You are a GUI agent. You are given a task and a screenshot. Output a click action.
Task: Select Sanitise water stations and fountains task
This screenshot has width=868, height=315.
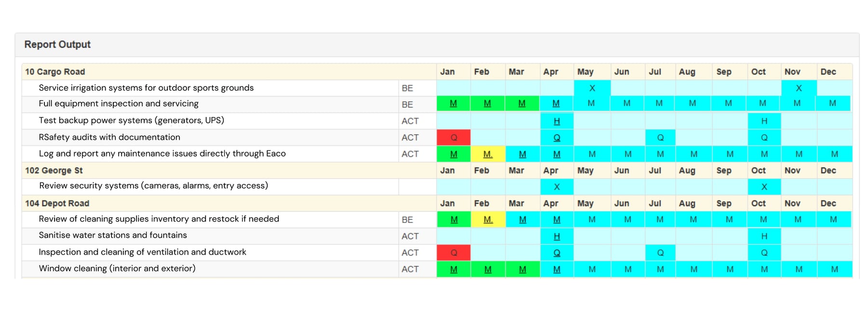pos(113,235)
